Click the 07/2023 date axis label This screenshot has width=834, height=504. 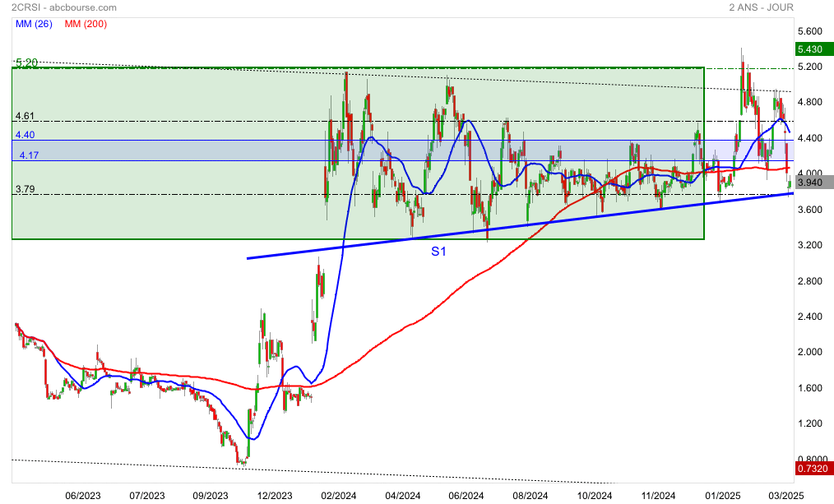[147, 496]
